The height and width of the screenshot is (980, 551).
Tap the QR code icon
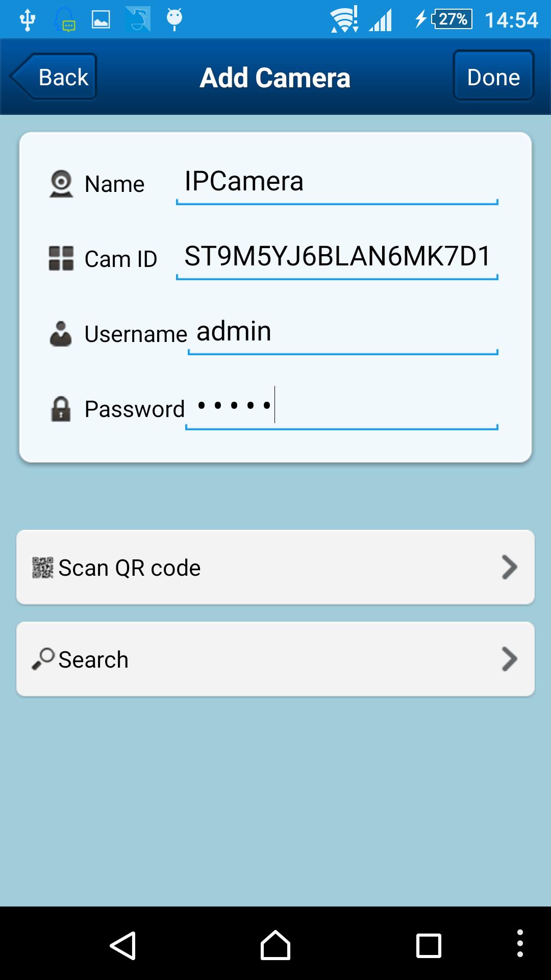pos(43,568)
